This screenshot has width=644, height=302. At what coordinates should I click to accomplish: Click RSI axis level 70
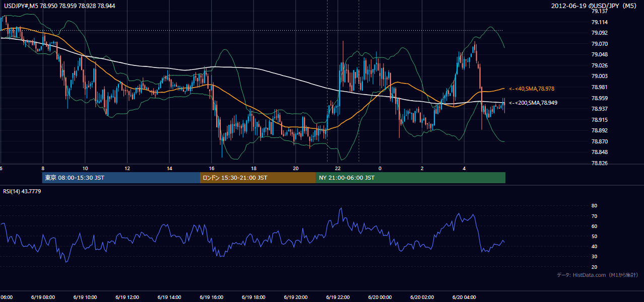coord(594,216)
